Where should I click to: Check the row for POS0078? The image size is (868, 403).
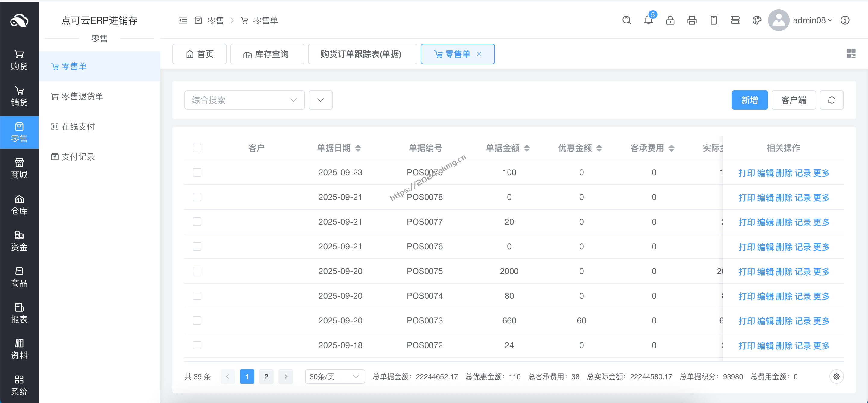click(197, 197)
